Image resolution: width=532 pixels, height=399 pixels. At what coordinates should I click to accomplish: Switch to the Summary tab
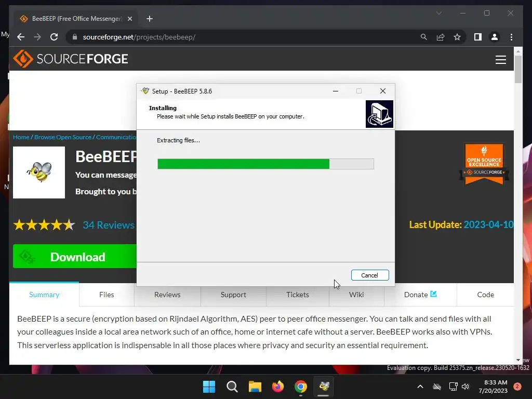[x=44, y=295]
